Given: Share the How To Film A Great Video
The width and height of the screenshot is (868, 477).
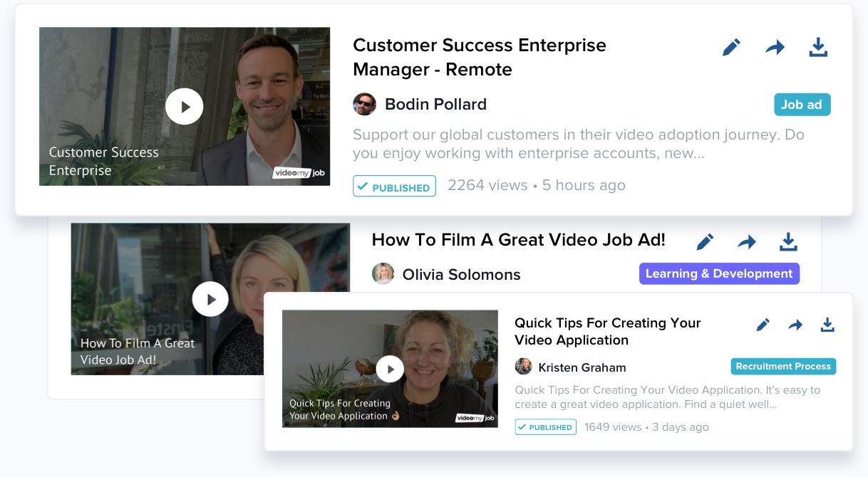Looking at the screenshot, I should pyautogui.click(x=746, y=243).
